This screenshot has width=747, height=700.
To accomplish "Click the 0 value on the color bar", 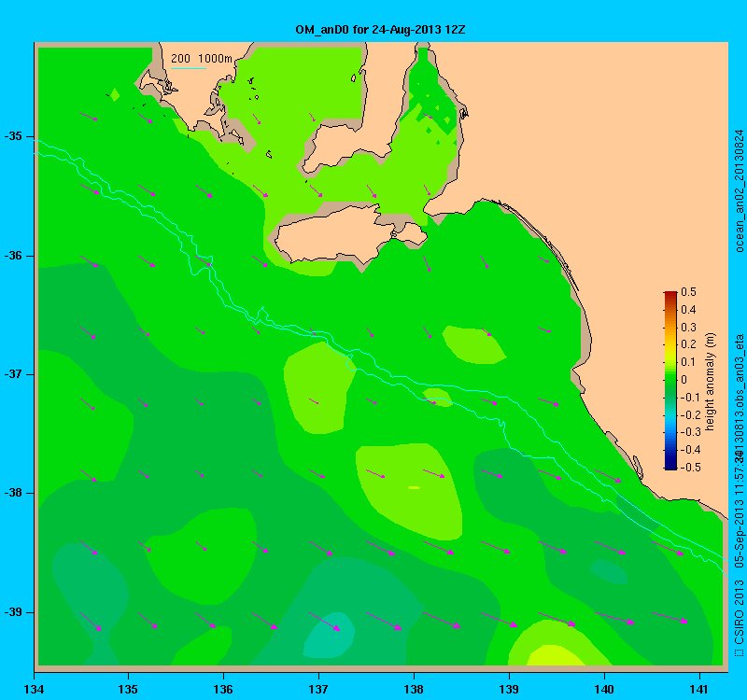I will coord(684,380).
